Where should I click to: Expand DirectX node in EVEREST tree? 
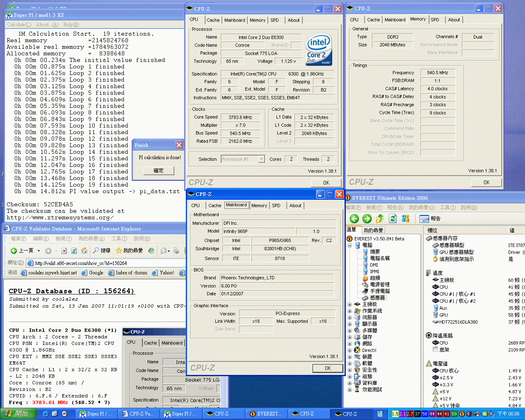[350, 350]
